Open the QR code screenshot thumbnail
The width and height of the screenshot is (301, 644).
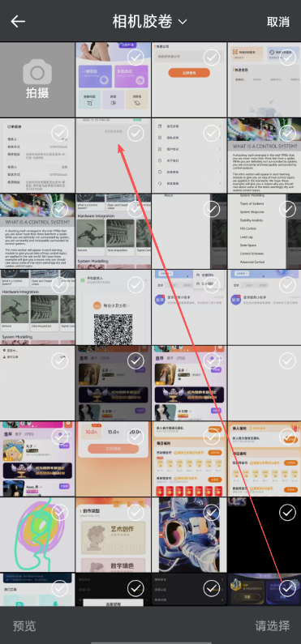click(x=113, y=307)
